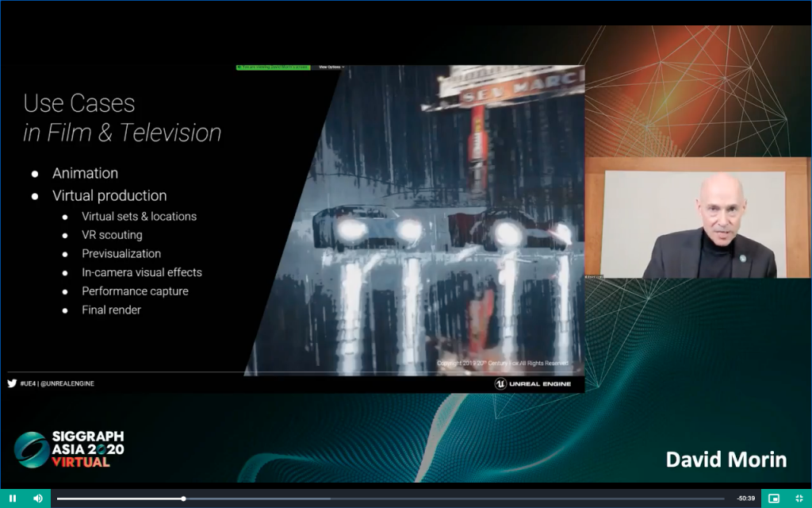Click the #UE4 | @UNREALENGINE text
The height and width of the screenshot is (508, 812).
[57, 383]
